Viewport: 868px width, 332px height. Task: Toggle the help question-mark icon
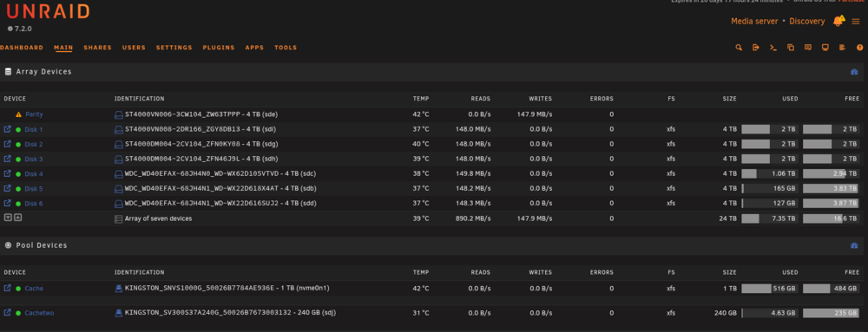click(859, 48)
